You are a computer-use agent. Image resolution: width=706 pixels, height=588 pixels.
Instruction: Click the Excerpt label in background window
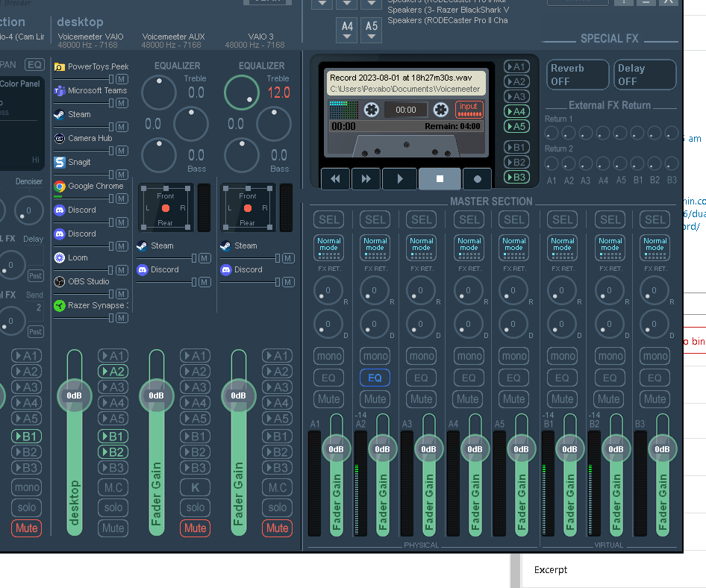(551, 570)
